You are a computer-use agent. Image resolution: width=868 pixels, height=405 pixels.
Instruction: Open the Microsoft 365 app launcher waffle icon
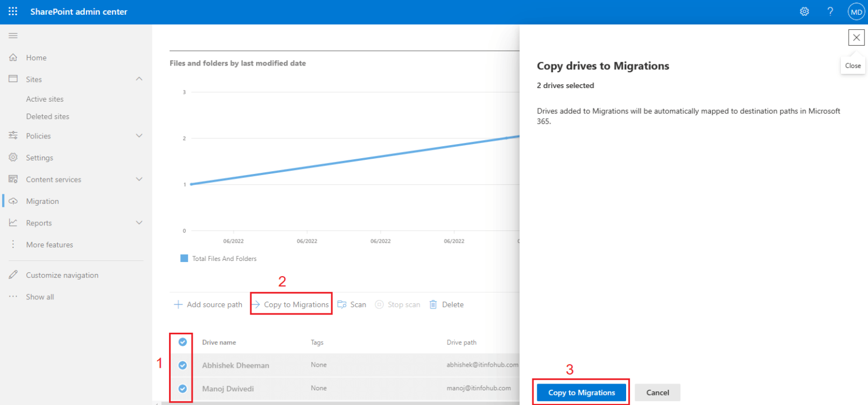[12, 11]
